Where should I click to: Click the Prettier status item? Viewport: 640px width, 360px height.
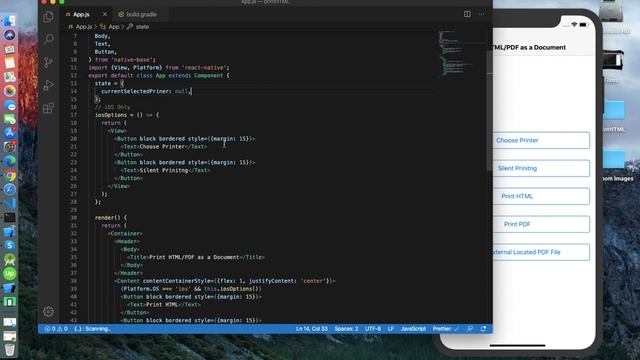446,329
